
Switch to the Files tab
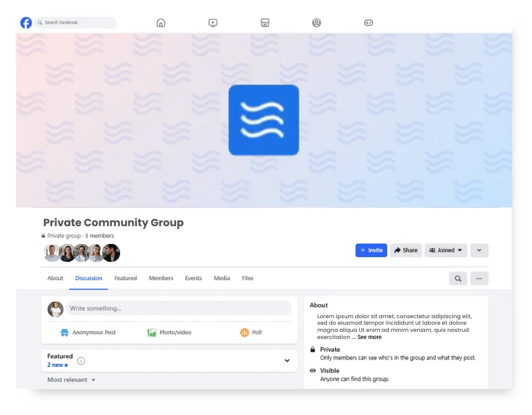coord(248,278)
